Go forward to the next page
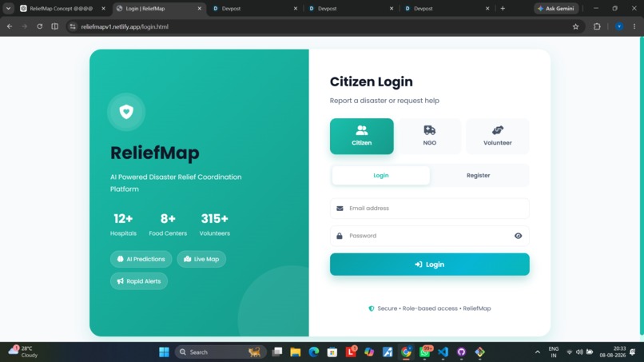The image size is (644, 362). (25, 26)
